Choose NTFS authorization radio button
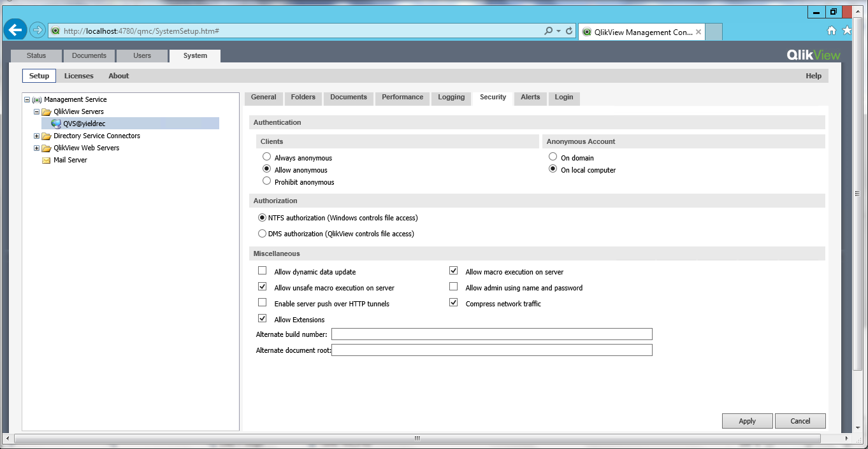868x449 pixels. coord(262,217)
